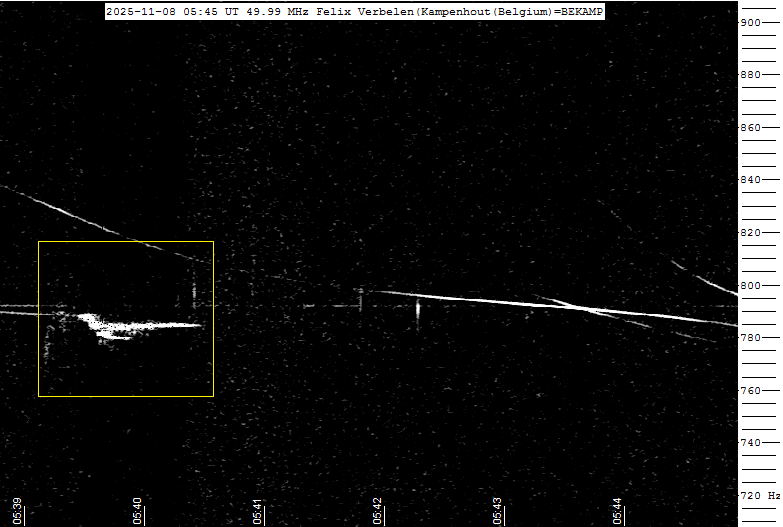Click the 05:40 time marker
The width and height of the screenshot is (783, 527).
pos(138,510)
